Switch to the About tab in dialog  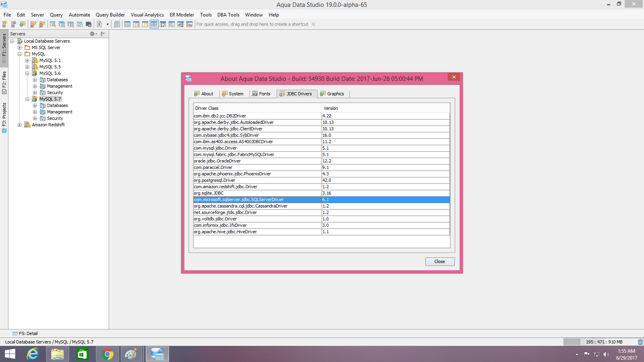click(x=204, y=94)
